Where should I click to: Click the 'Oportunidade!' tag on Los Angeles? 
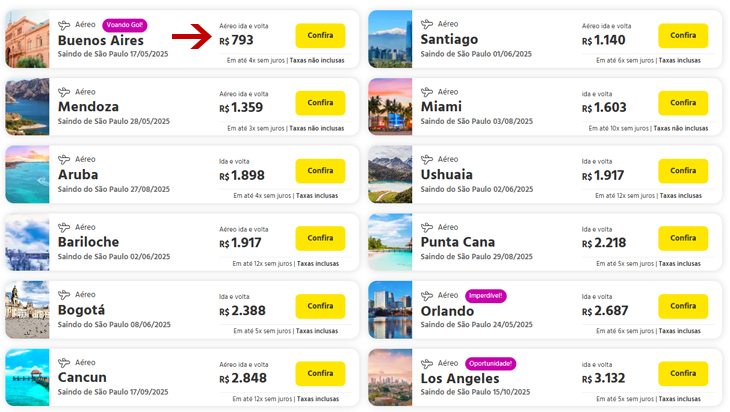(490, 364)
